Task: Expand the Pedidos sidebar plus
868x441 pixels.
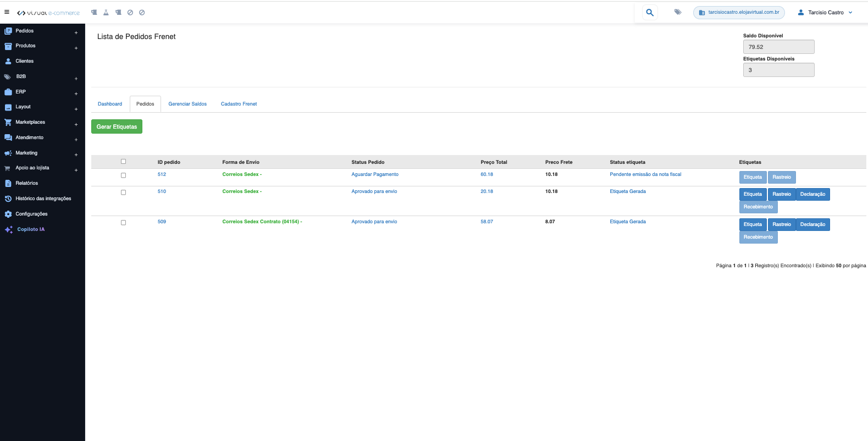Action: pyautogui.click(x=76, y=32)
